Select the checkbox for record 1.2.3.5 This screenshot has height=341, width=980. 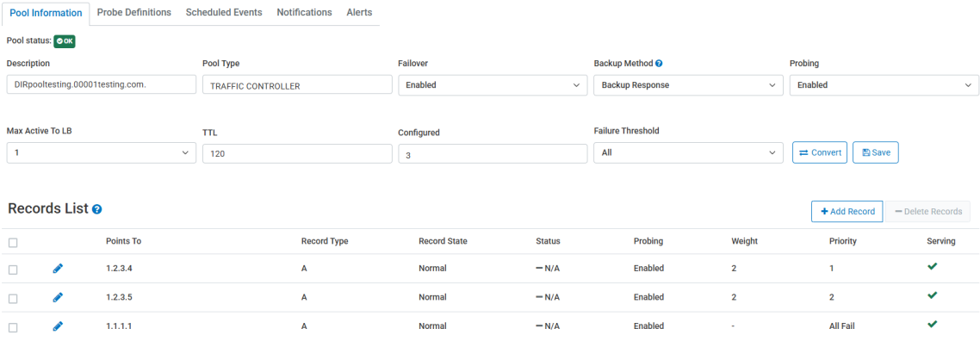(13, 299)
